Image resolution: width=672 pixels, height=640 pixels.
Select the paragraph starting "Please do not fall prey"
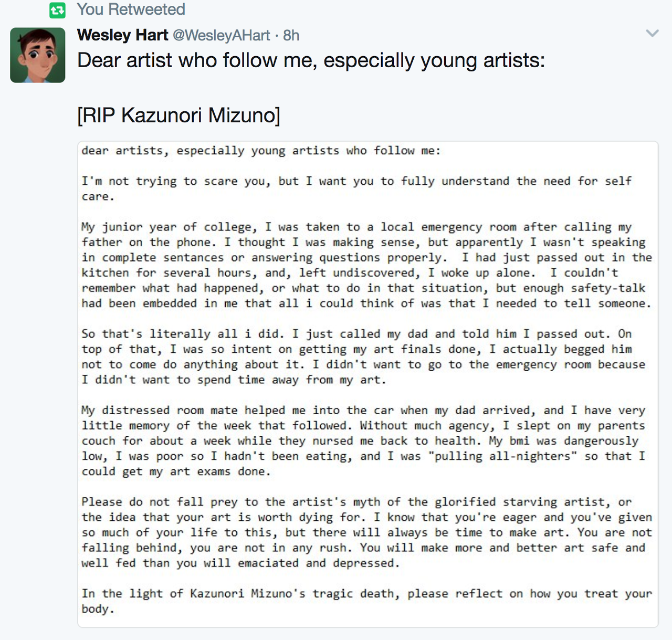click(x=366, y=532)
